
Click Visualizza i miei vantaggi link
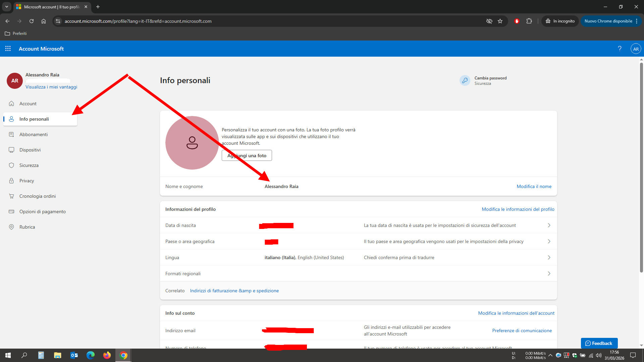[x=51, y=87]
